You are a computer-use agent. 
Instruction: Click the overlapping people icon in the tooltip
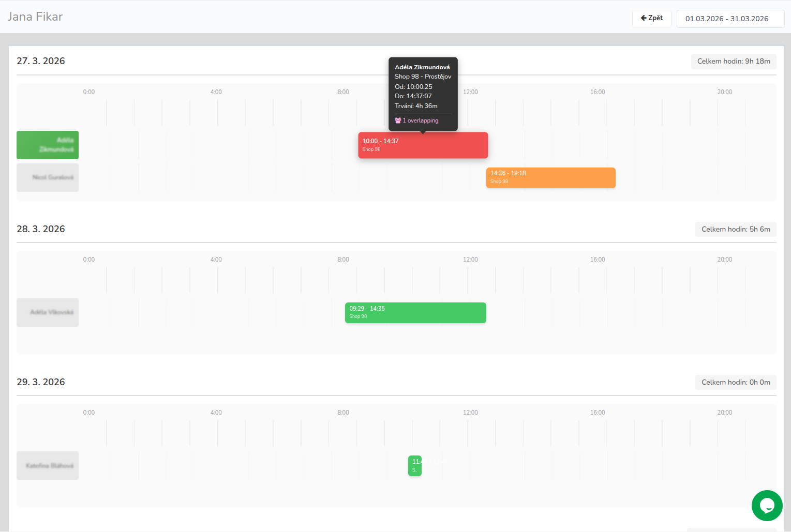tap(398, 120)
